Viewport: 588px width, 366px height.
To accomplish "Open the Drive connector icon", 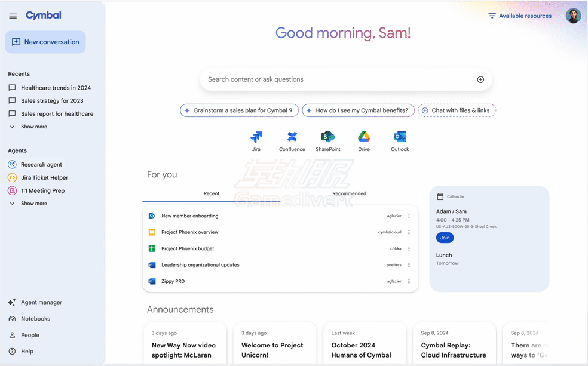I will [364, 137].
